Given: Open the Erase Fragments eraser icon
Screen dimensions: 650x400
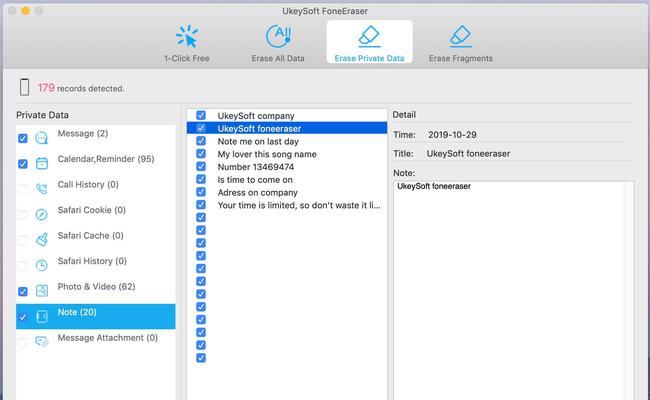Looking at the screenshot, I should click(461, 35).
